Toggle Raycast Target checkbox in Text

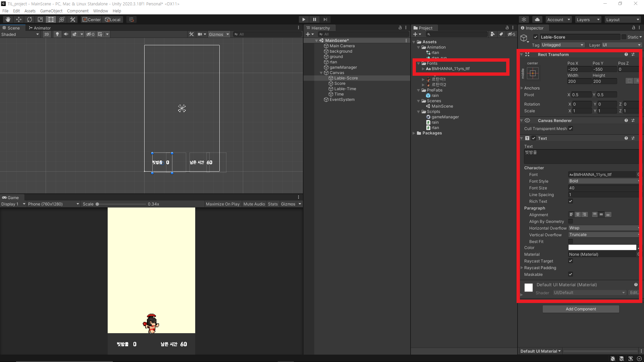(x=571, y=261)
